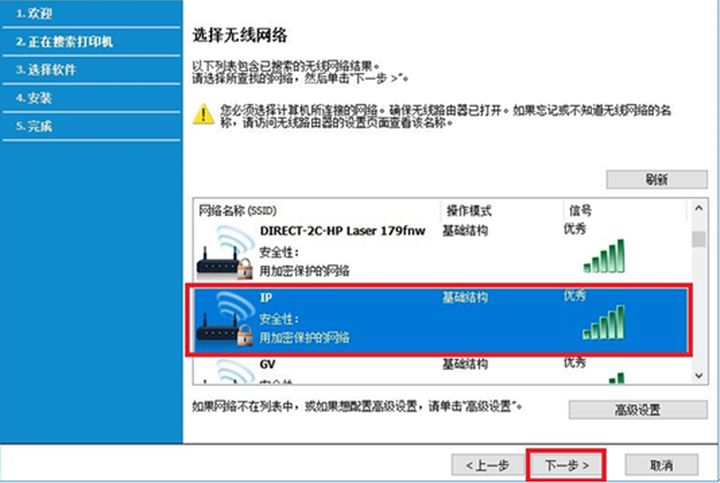The image size is (720, 483).
Task: Click the 操作模式 column header
Action: coord(469,211)
